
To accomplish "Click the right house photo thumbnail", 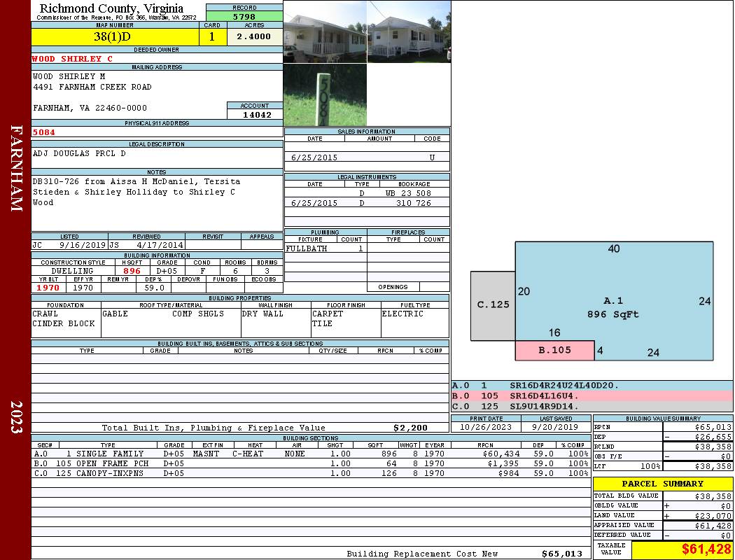I will (409, 31).
